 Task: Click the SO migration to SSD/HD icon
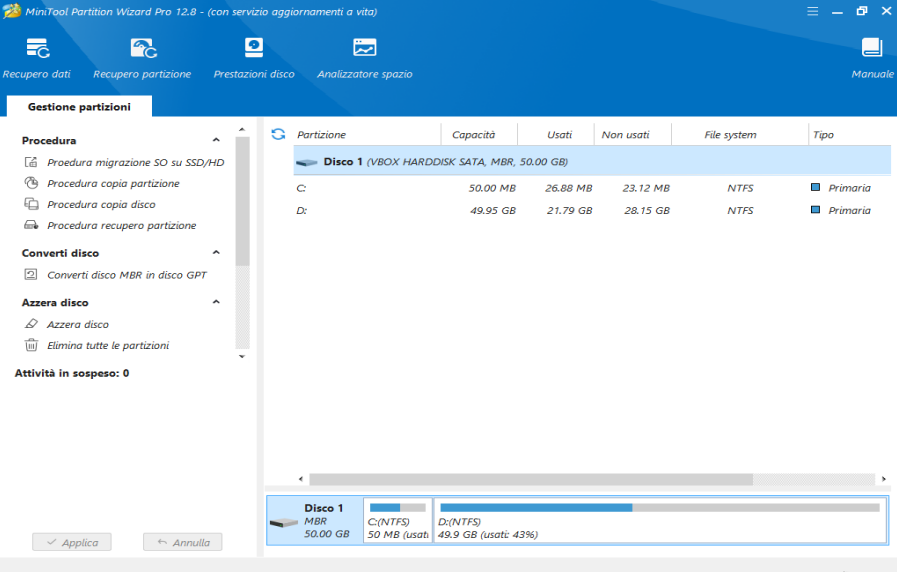[x=31, y=162]
